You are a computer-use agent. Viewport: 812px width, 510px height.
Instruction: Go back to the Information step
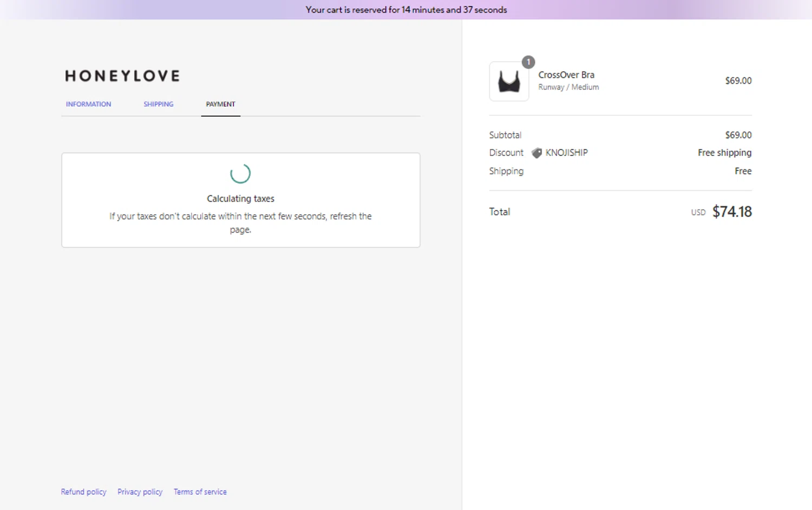(x=88, y=104)
